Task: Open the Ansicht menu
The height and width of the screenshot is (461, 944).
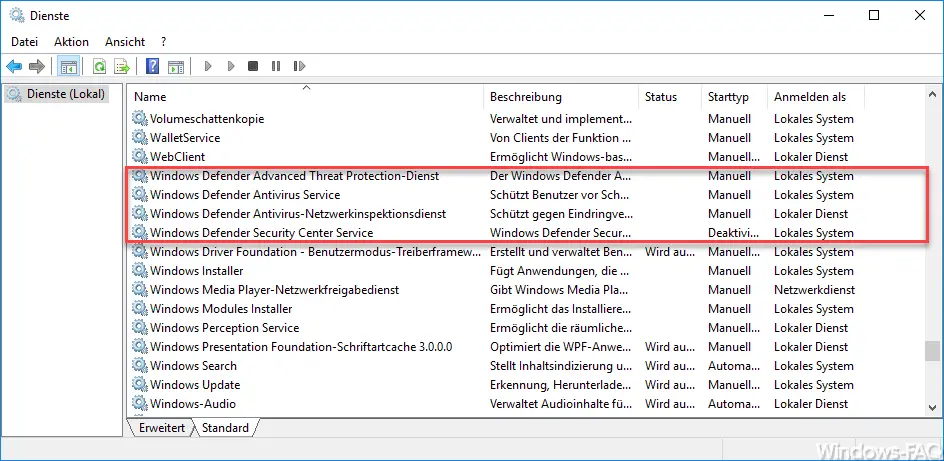Action: [x=125, y=42]
